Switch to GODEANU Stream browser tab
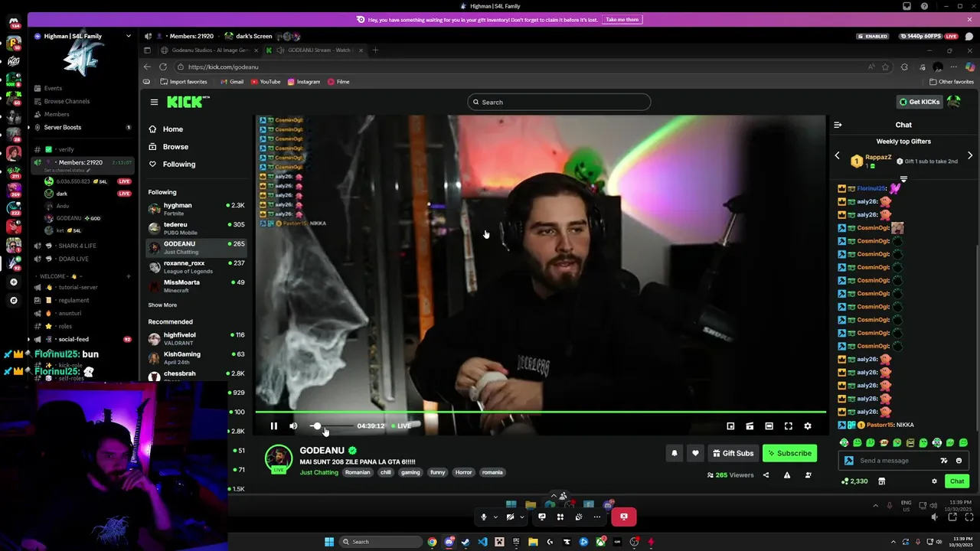The image size is (980, 551). click(x=314, y=51)
